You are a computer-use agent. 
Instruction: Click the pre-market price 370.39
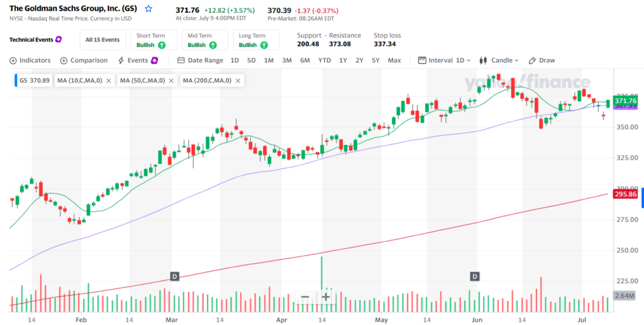[x=280, y=10]
